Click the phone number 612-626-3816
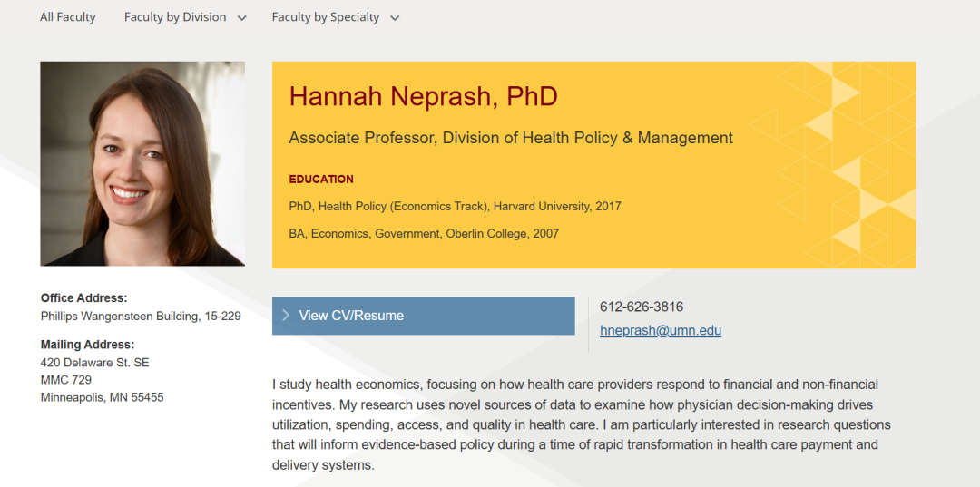This screenshot has width=980, height=487. [642, 307]
